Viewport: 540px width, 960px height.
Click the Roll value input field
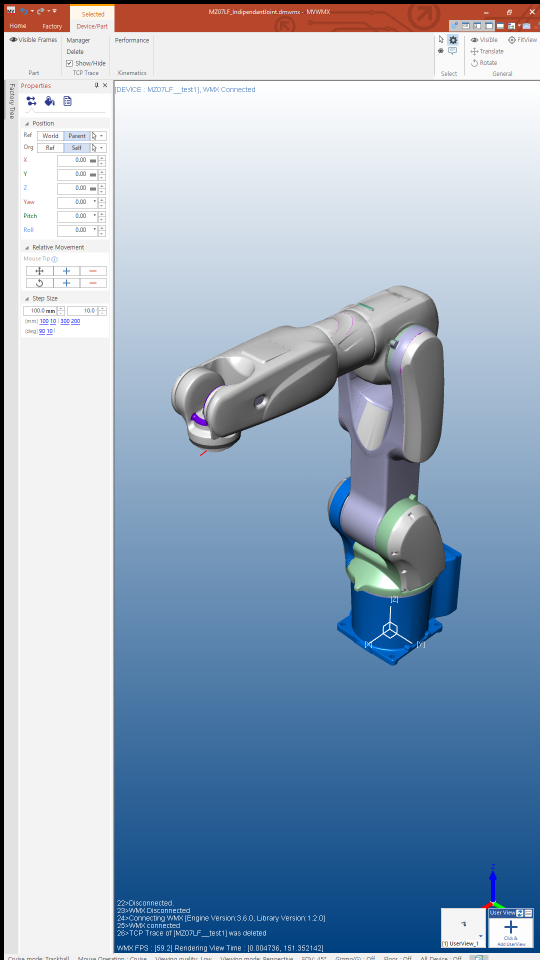point(78,230)
